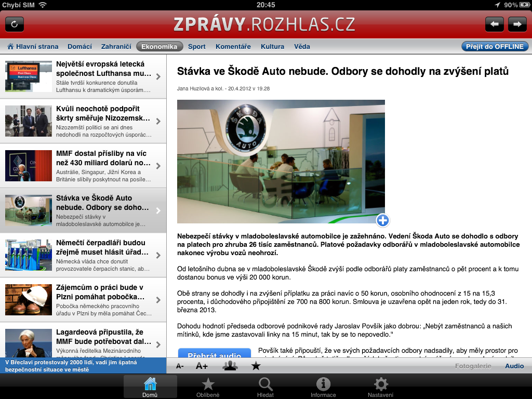532x399 pixels.
Task: Tap headline 'Kvůli neochotě podpořit škrty'
Action: click(103, 113)
